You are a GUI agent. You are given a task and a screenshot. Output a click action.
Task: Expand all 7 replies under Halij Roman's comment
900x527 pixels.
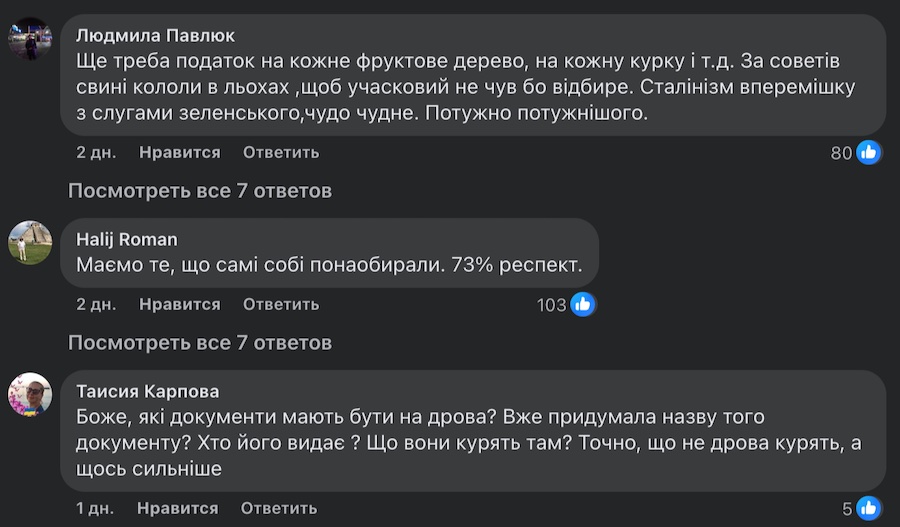(200, 343)
